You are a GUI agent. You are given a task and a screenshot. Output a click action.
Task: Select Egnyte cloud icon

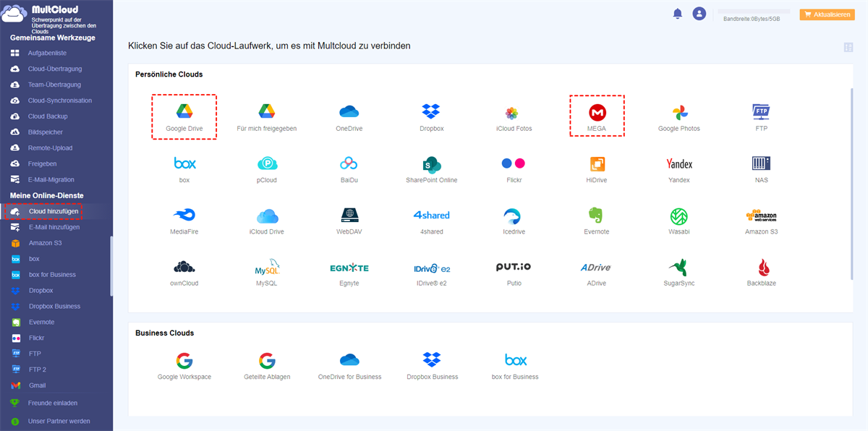point(349,268)
